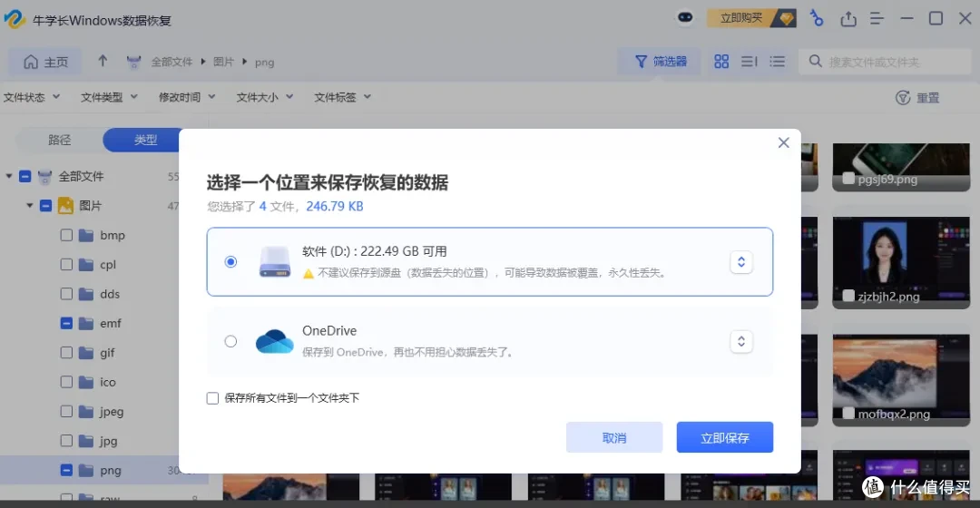Viewport: 980px width, 508px height.
Task: Switch to detail list view icon
Action: pyautogui.click(x=750, y=62)
